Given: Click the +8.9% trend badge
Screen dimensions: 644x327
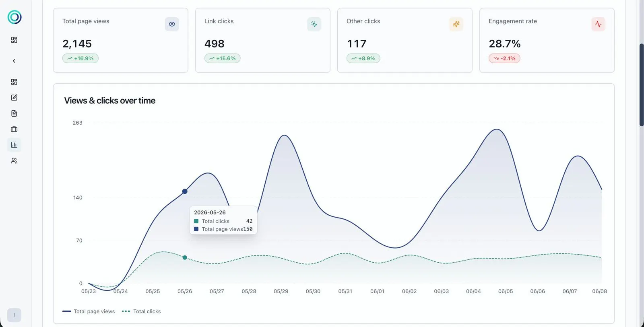Looking at the screenshot, I should (x=363, y=58).
